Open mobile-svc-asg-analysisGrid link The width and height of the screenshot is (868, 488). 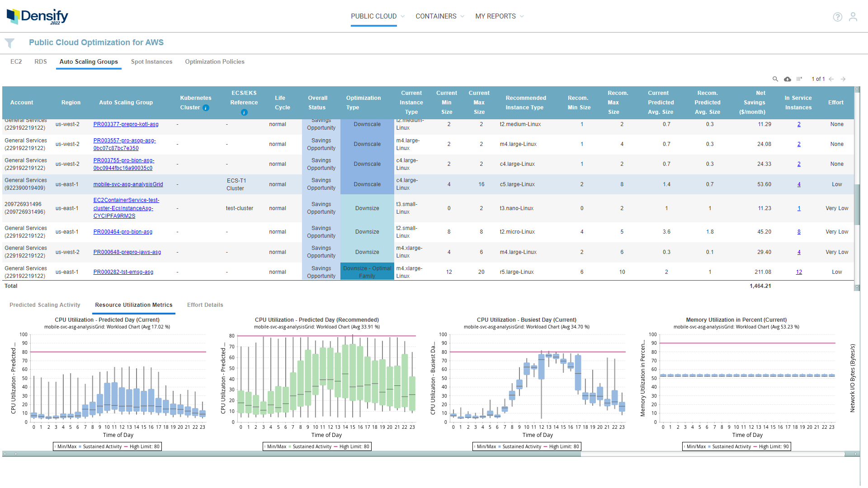pyautogui.click(x=128, y=184)
